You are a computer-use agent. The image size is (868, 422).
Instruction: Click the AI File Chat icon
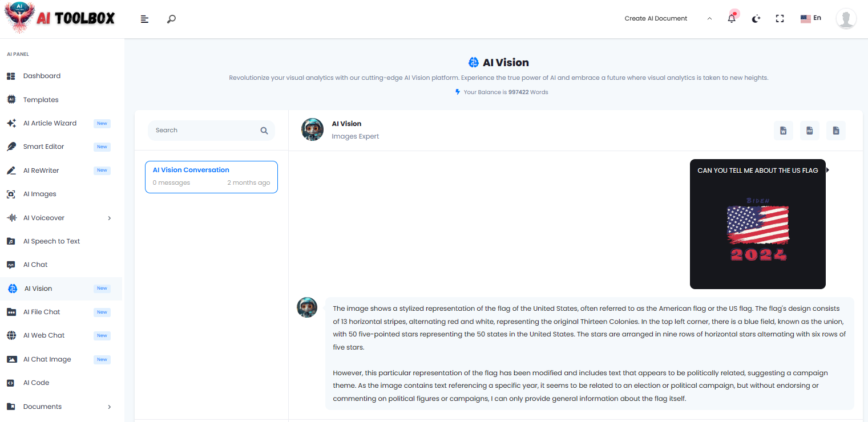point(11,312)
